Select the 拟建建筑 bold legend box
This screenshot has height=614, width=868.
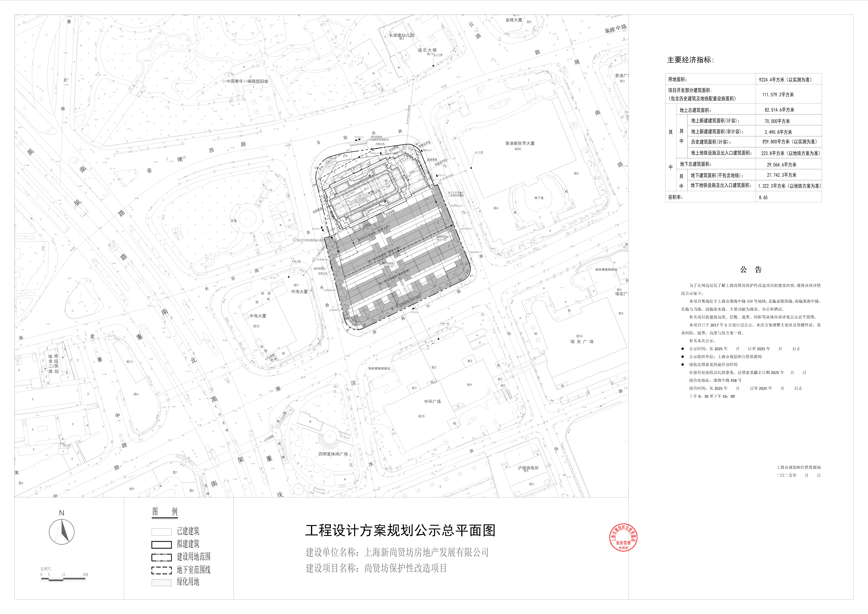coord(161,545)
